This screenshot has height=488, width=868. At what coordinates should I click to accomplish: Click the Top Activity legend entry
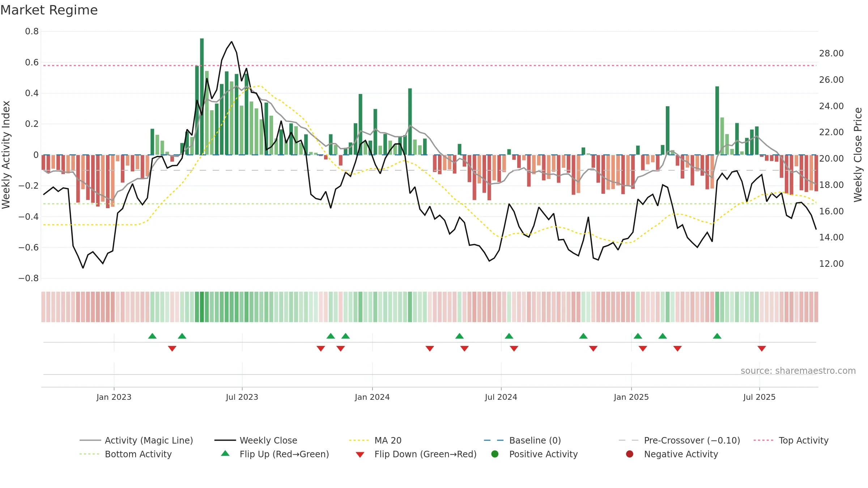(791, 440)
